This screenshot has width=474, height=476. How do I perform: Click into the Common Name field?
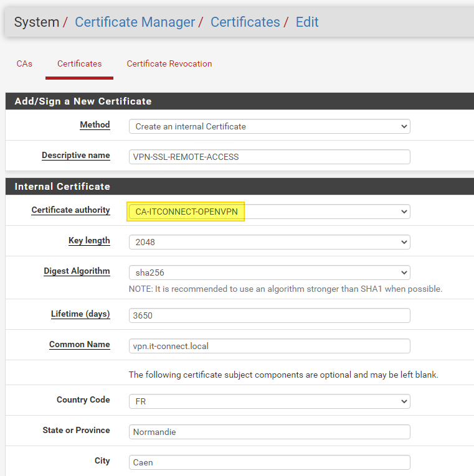tap(269, 346)
